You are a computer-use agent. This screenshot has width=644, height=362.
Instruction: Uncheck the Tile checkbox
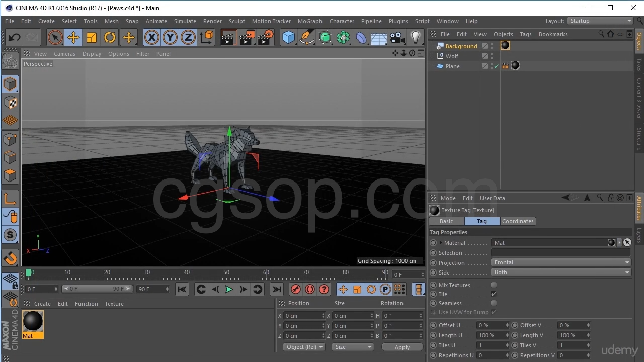[494, 294]
